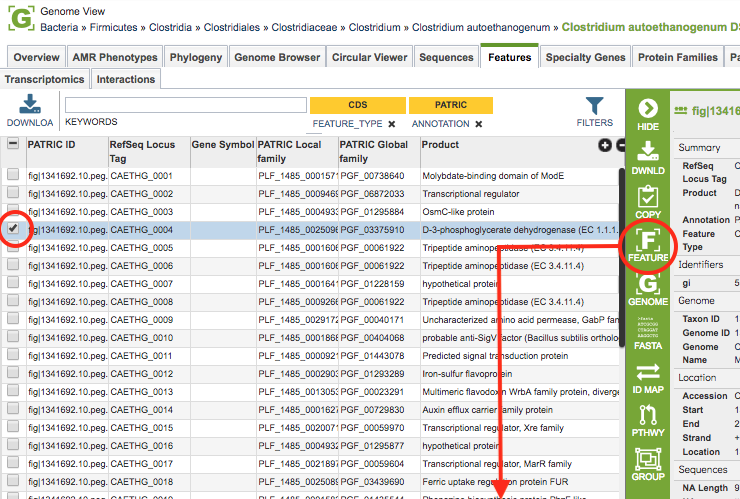Screen dimensions: 740x499
Task: Click the PGF_00040171 global family cell
Action: pos(379,320)
